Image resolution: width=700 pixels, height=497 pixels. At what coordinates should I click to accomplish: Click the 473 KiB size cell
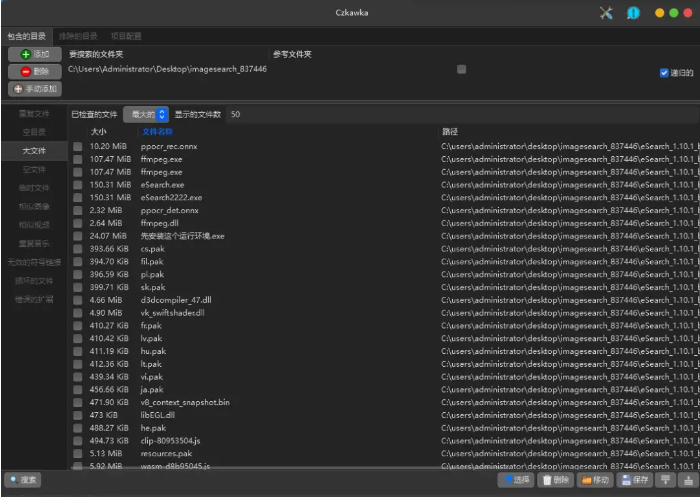(104, 415)
